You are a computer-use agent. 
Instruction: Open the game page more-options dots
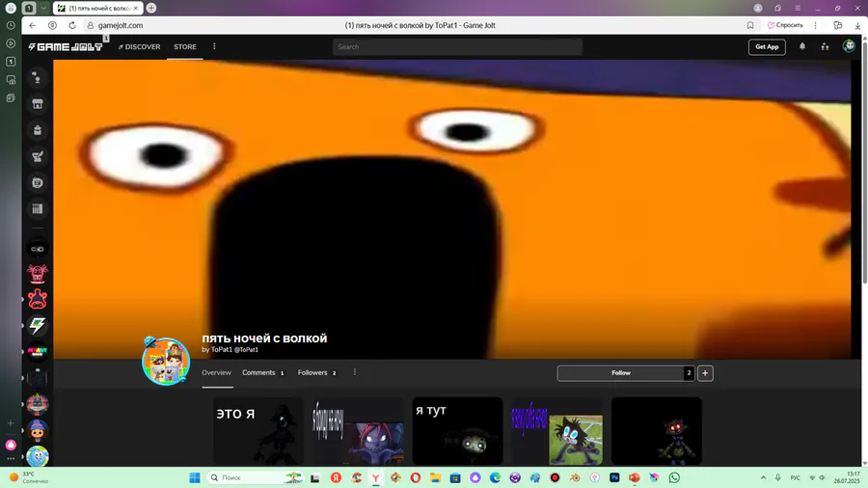pos(354,372)
